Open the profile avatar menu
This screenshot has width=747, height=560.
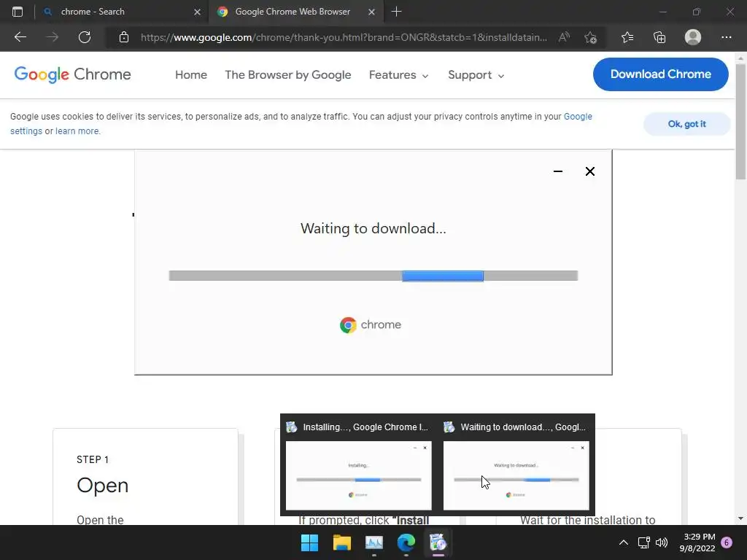pos(693,37)
